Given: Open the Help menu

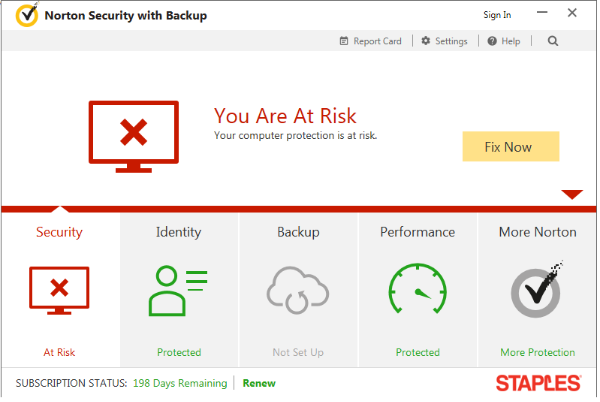Looking at the screenshot, I should coord(504,41).
